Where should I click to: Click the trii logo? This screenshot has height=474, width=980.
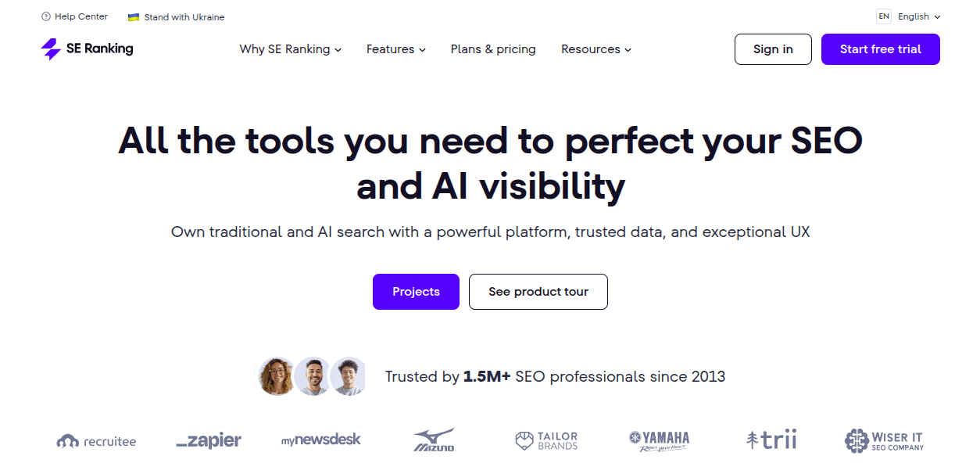pos(771,440)
